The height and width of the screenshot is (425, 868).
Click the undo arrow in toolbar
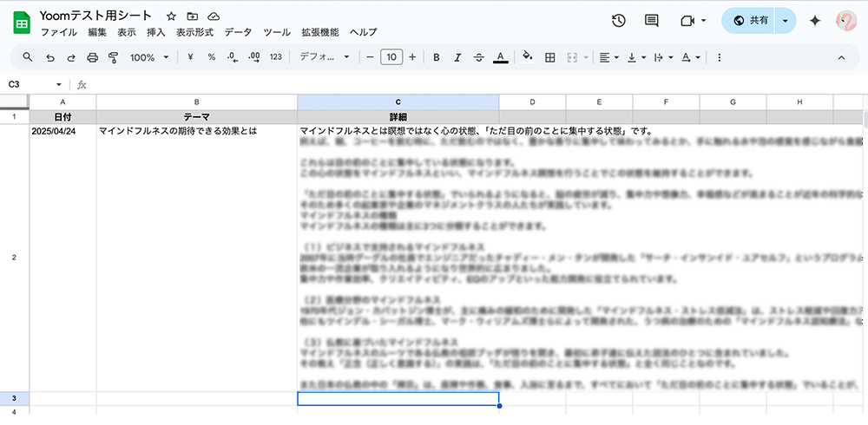click(49, 57)
